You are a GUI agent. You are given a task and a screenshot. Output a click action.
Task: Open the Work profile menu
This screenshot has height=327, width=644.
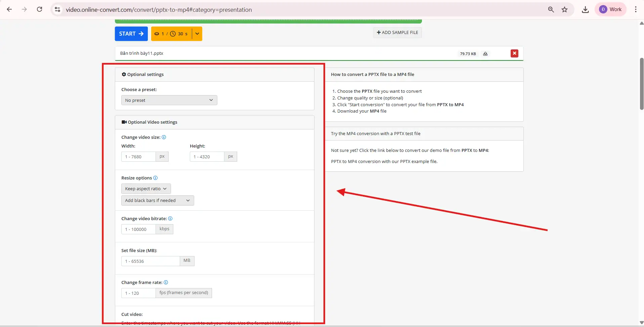point(610,9)
